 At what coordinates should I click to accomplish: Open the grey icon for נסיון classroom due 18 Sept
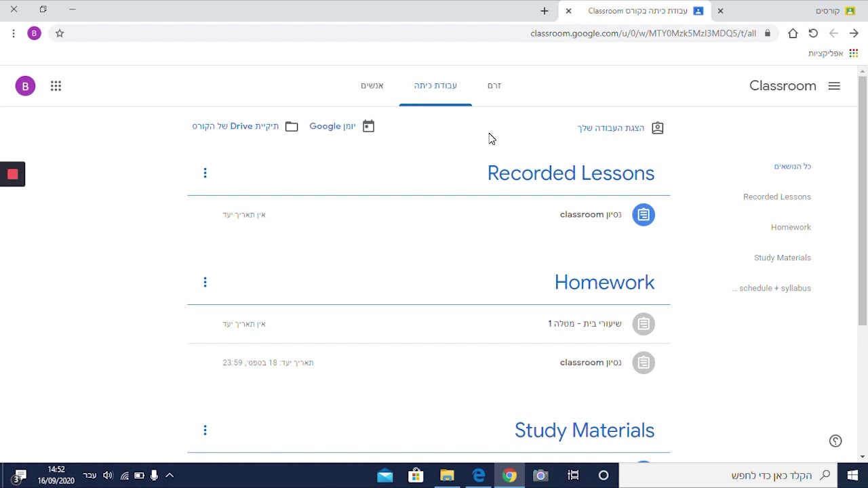click(644, 363)
